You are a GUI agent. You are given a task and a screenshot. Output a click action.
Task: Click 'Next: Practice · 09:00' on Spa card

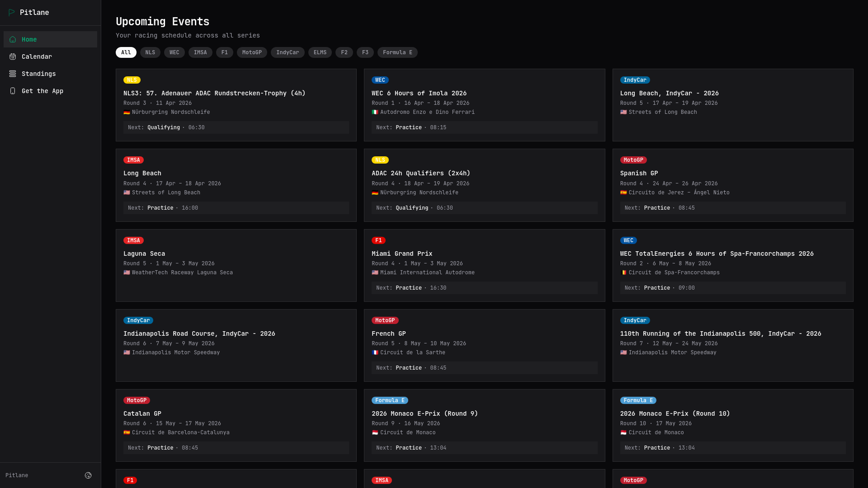point(733,288)
